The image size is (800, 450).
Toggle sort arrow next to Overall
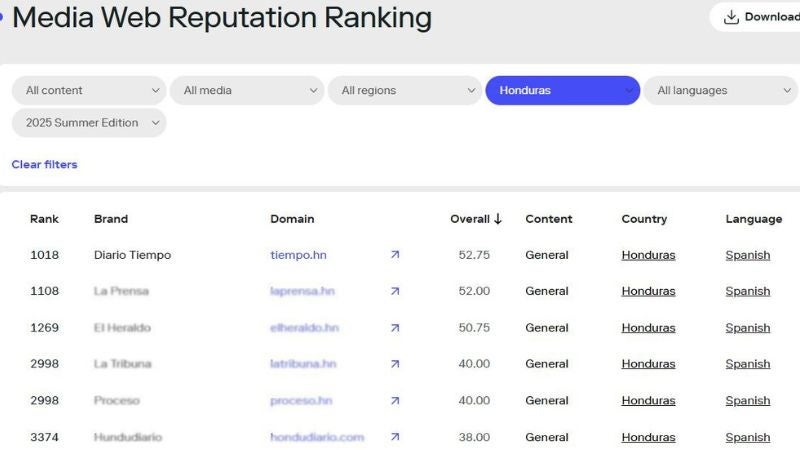pyautogui.click(x=498, y=219)
